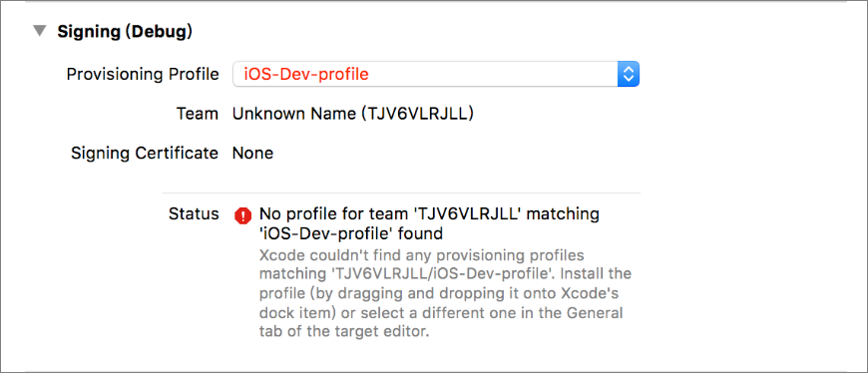868x373 pixels.
Task: Click the Status label
Action: click(x=194, y=214)
